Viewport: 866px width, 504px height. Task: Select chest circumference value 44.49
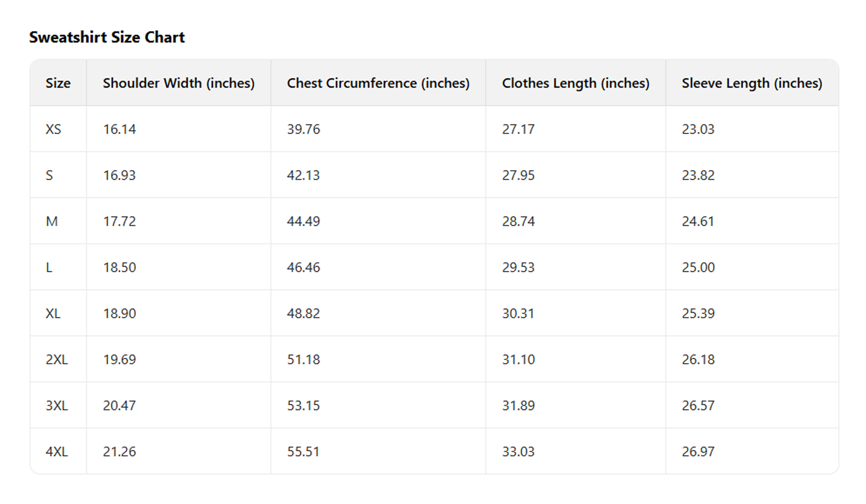click(303, 222)
